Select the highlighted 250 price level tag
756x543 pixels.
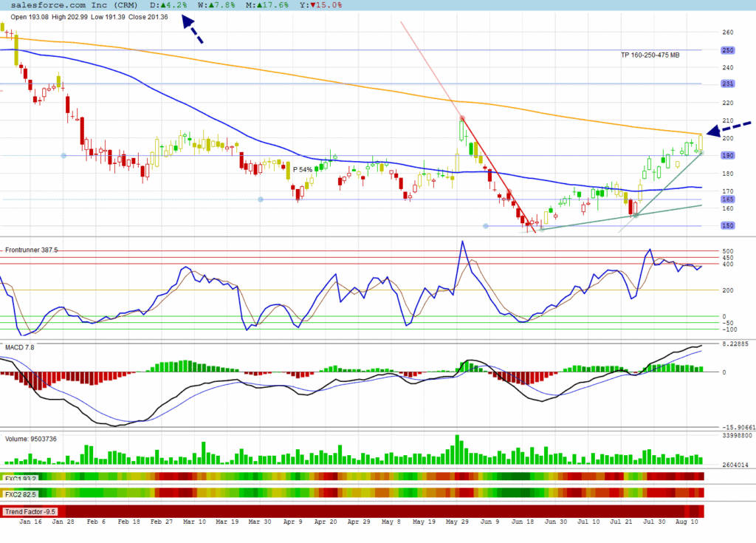[x=727, y=50]
